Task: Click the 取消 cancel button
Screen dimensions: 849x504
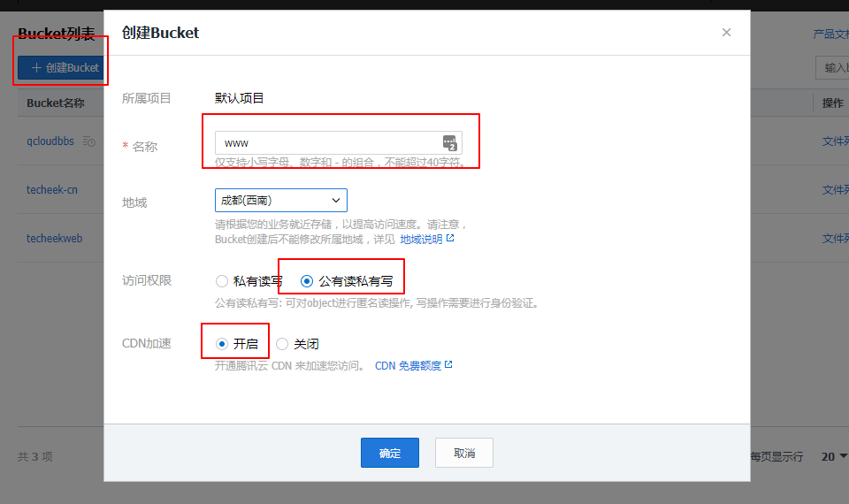Action: pos(463,453)
